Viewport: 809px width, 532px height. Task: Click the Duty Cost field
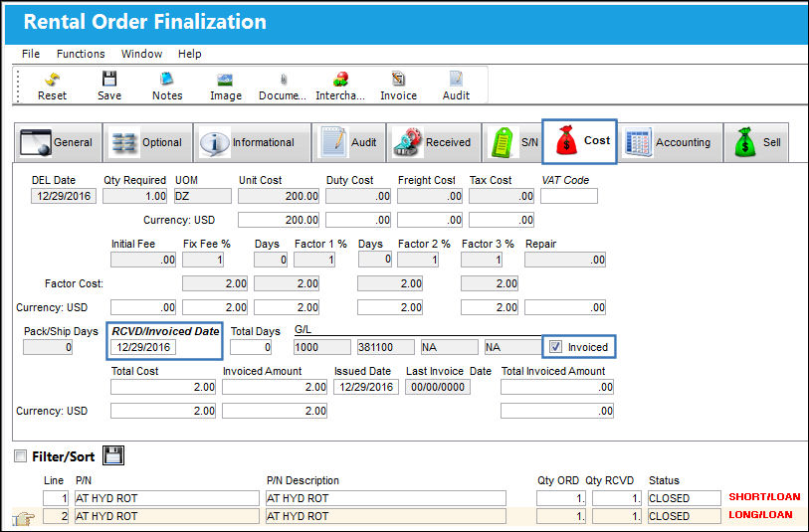point(358,197)
